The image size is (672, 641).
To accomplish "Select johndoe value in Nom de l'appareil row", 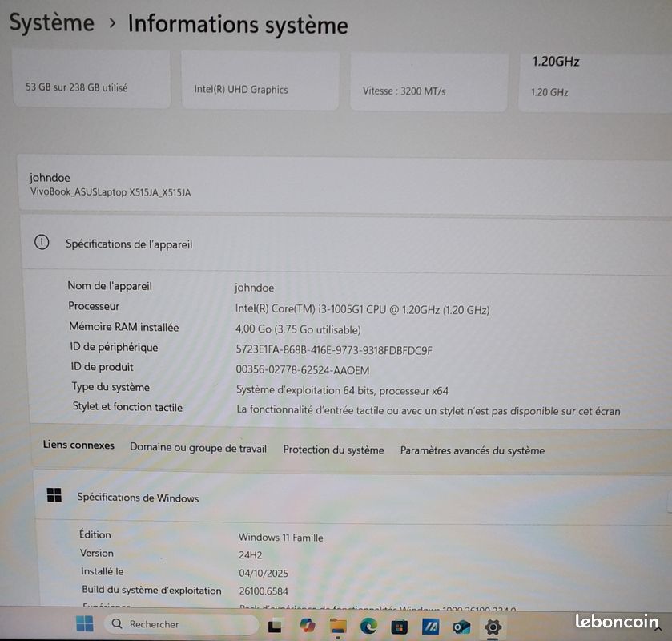I will [x=254, y=288].
